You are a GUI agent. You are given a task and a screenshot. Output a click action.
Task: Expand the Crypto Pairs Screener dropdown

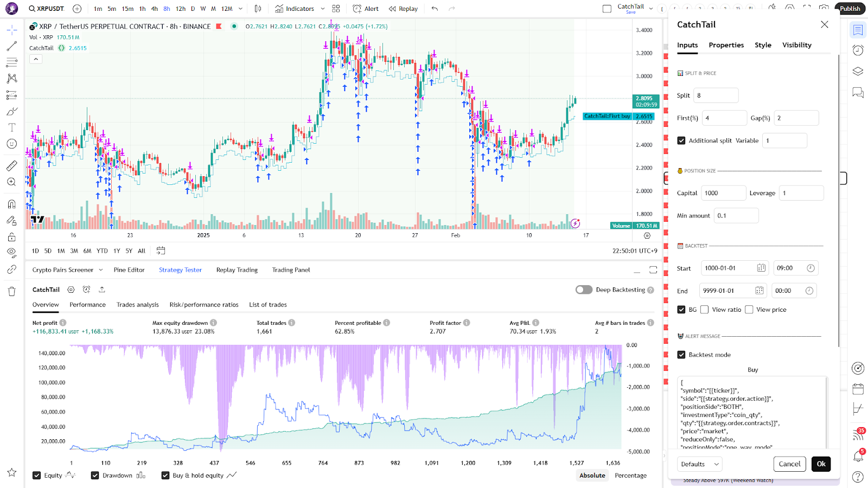98,270
